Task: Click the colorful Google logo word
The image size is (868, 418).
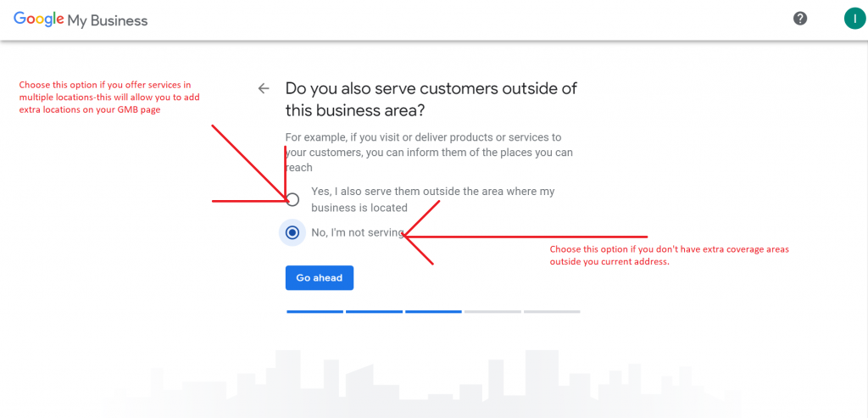Action: point(38,20)
